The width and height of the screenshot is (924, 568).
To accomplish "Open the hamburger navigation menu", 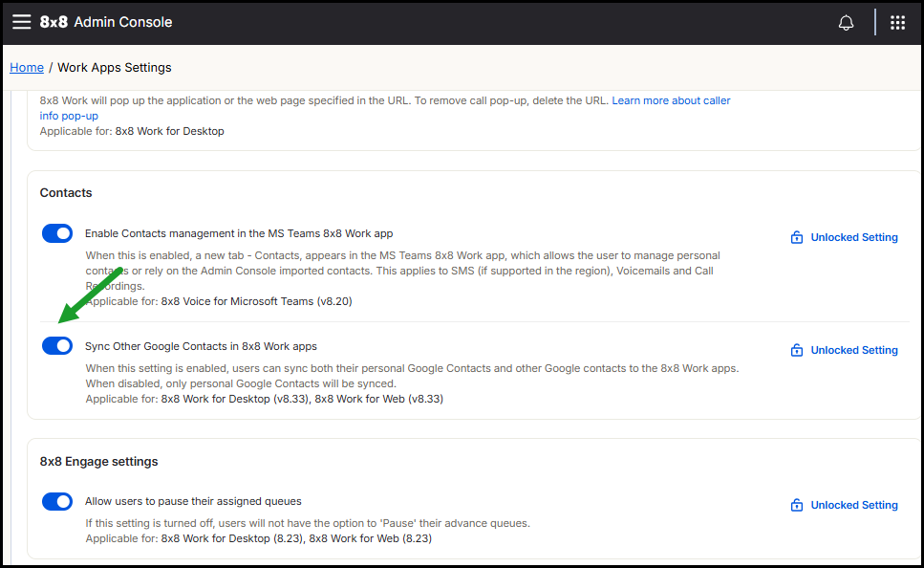I will tap(22, 22).
